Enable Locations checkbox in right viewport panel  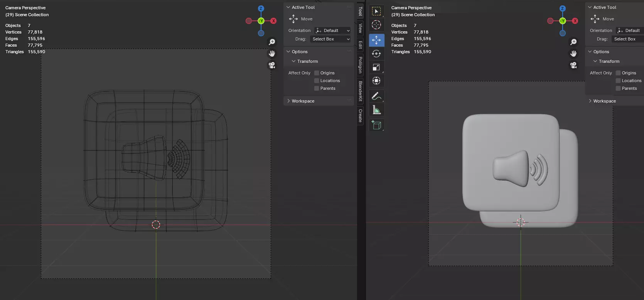click(x=618, y=81)
